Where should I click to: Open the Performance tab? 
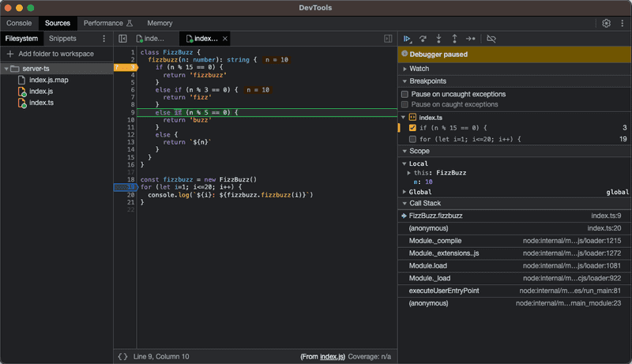108,24
